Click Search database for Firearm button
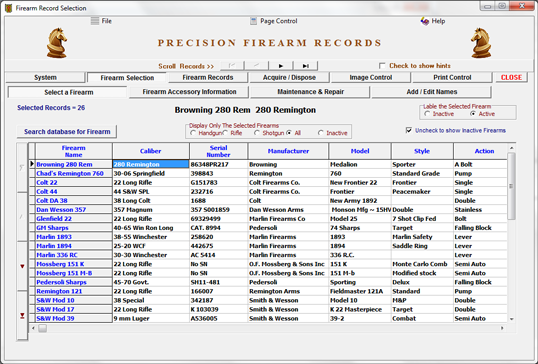 pos(67,132)
